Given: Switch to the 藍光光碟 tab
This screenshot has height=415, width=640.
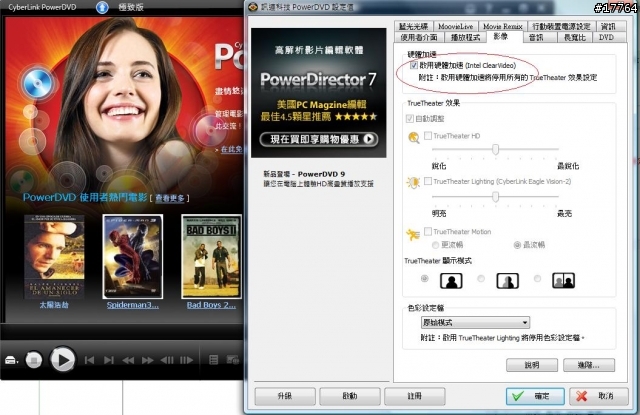Looking at the screenshot, I should (x=413, y=27).
